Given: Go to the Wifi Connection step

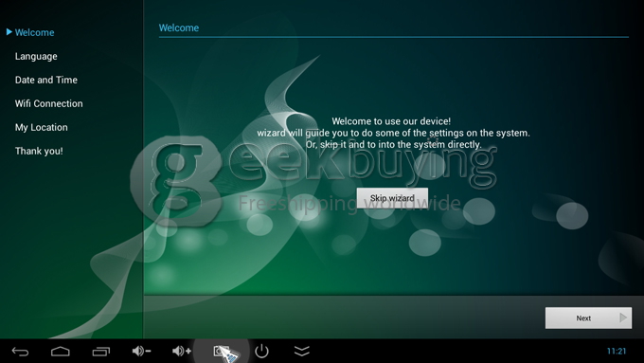Looking at the screenshot, I should click(x=49, y=103).
